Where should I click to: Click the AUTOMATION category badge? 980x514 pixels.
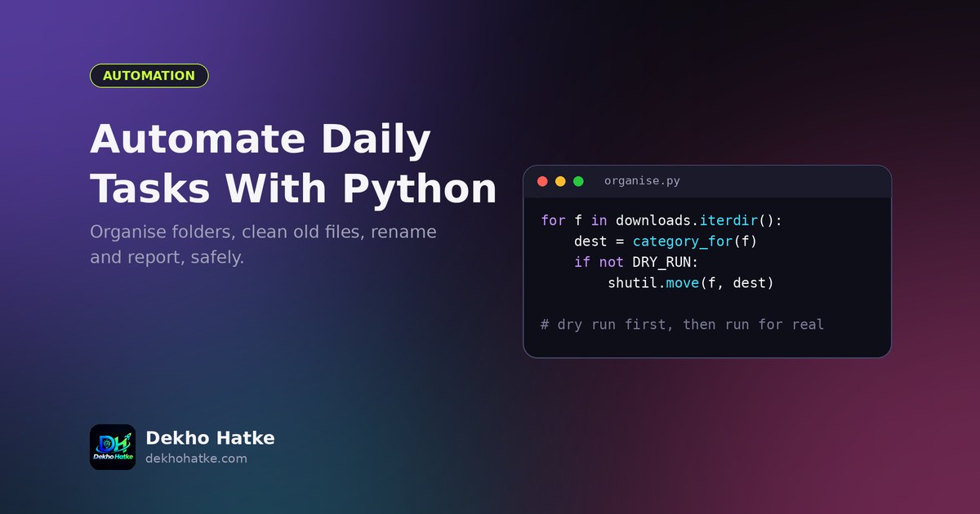point(149,76)
